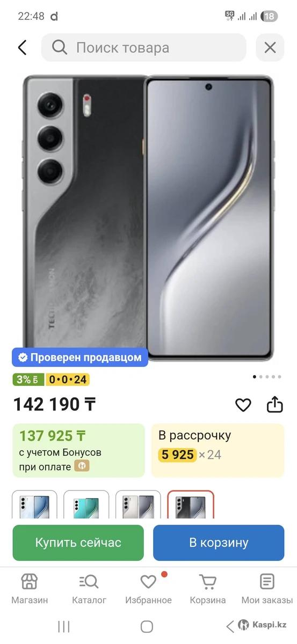Share this product via share icon
The image size is (297, 644).
tap(275, 404)
